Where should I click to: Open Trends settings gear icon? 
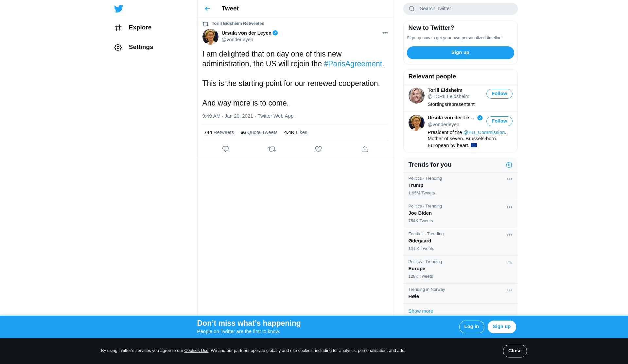pyautogui.click(x=509, y=165)
